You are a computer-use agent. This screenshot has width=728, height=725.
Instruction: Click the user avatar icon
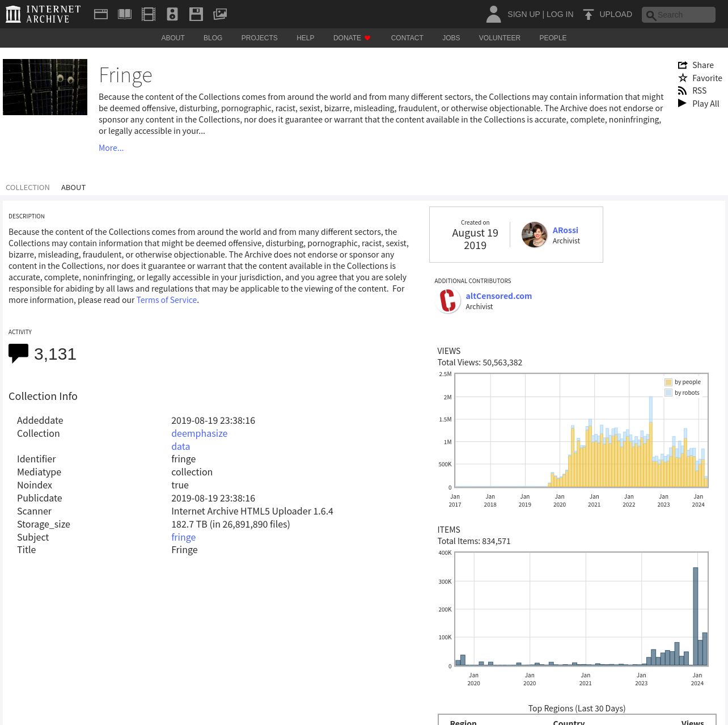click(x=493, y=14)
